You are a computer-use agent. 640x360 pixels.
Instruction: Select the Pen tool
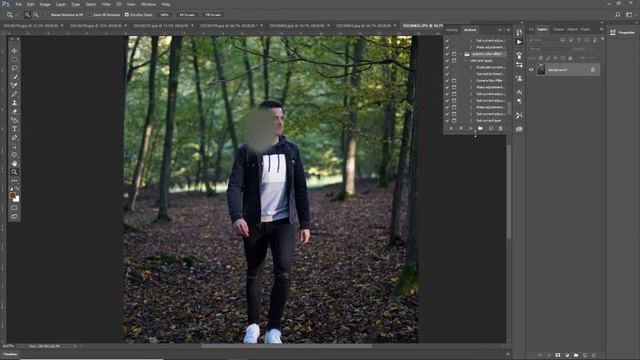click(x=14, y=138)
